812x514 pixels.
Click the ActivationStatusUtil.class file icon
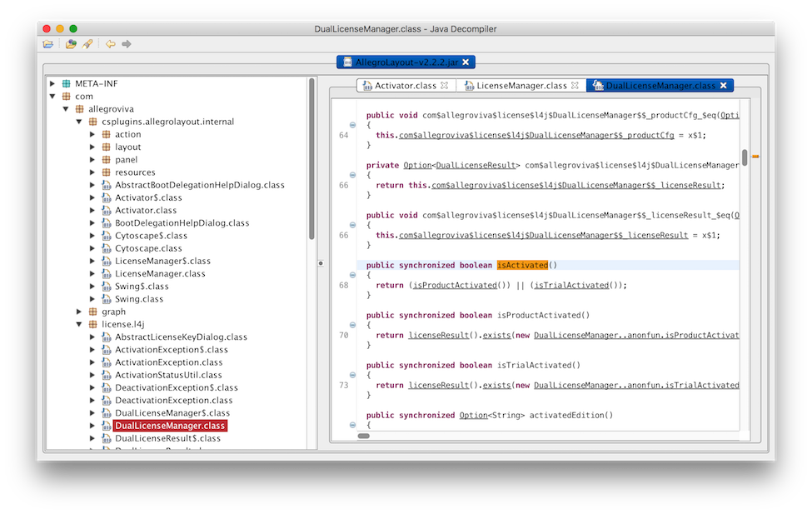106,375
